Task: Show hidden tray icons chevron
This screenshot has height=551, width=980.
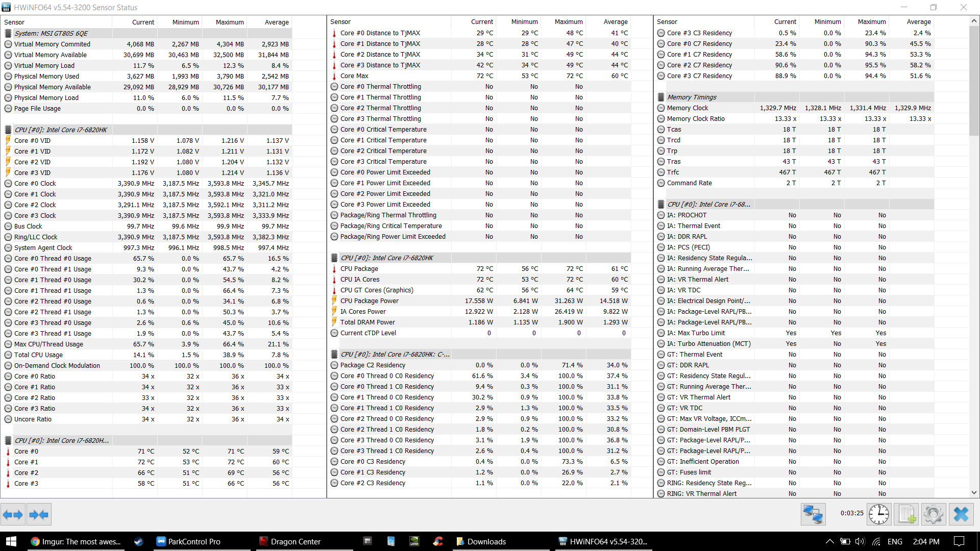Action: [829, 541]
